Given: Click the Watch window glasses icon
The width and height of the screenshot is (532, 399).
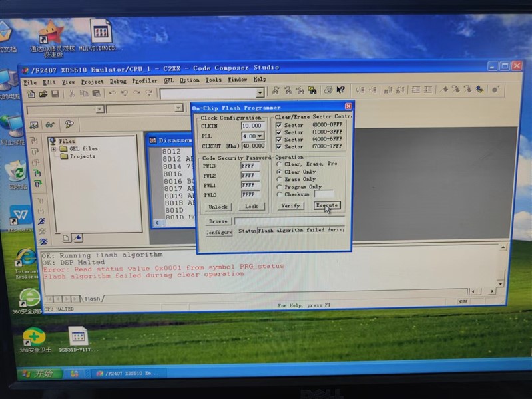Looking at the screenshot, I should click(50, 125).
